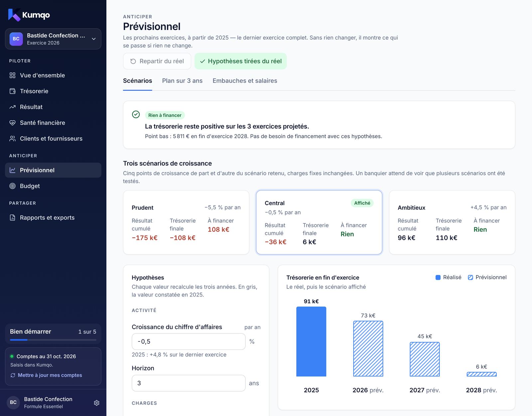532x416 pixels.
Task: Click the 2027 prév. forecast bar
Action: (425, 359)
